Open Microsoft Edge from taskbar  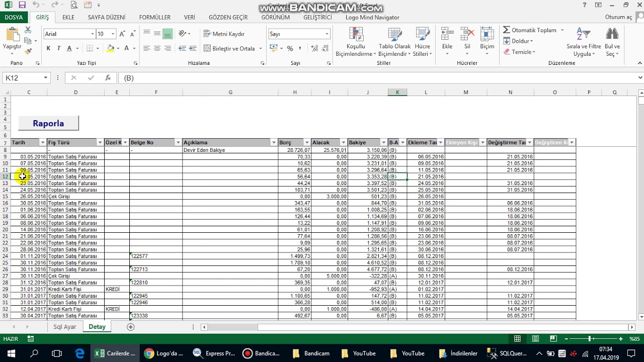point(79,353)
